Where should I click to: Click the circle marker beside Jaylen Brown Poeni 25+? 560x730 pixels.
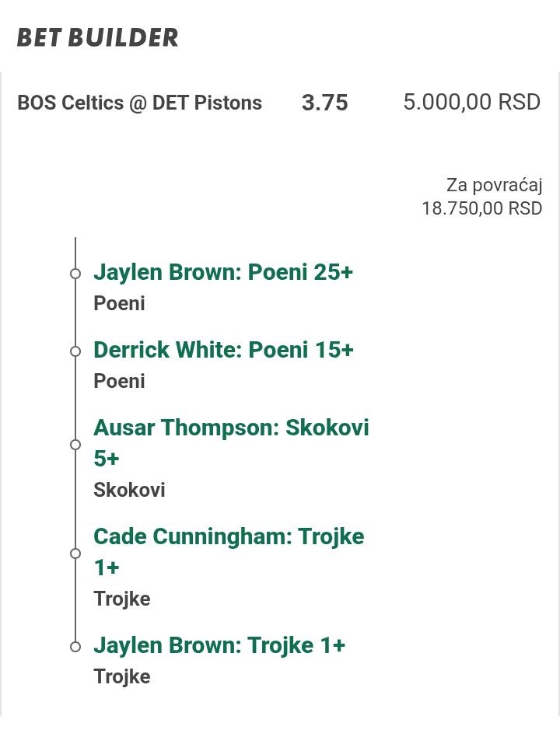[x=75, y=274]
